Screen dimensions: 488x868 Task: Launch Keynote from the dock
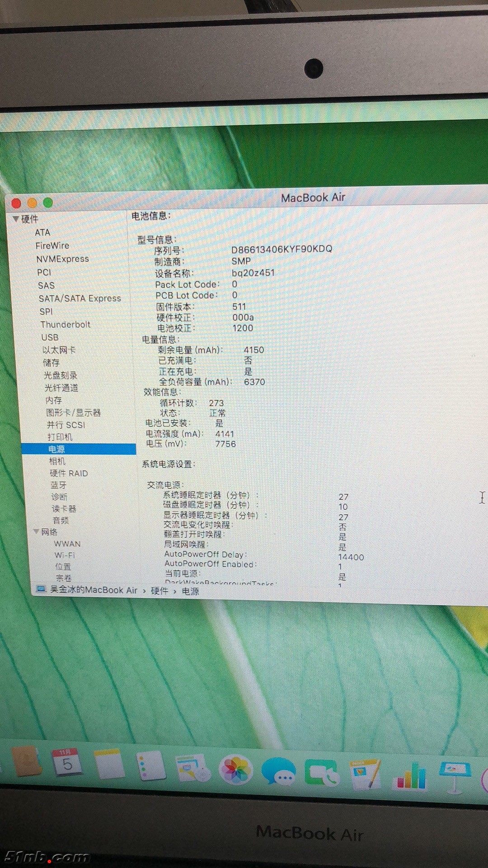455,775
